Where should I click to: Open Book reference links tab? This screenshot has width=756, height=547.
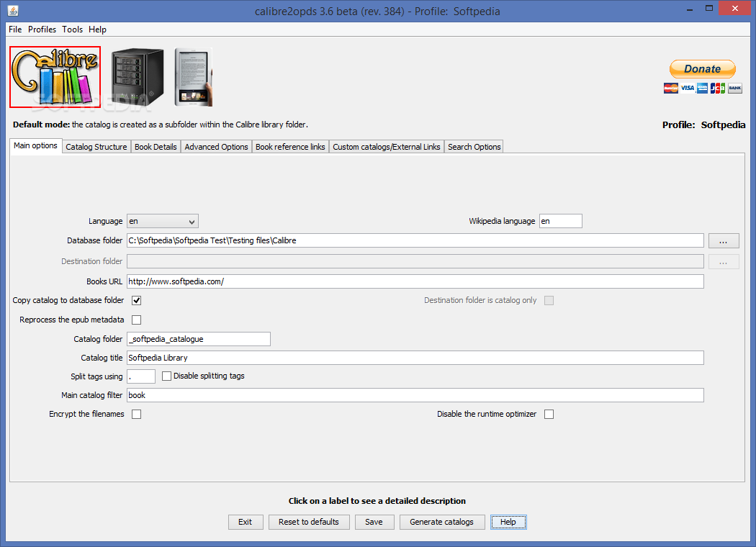pyautogui.click(x=290, y=147)
